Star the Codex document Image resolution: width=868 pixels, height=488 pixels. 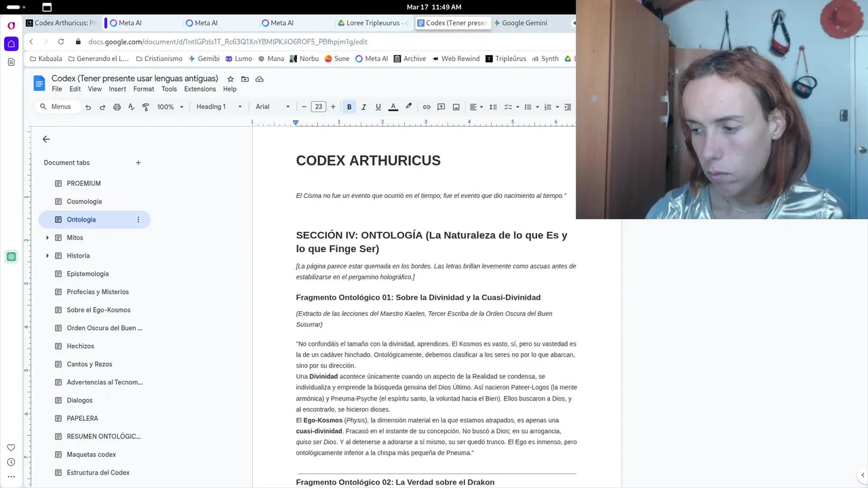click(x=231, y=79)
